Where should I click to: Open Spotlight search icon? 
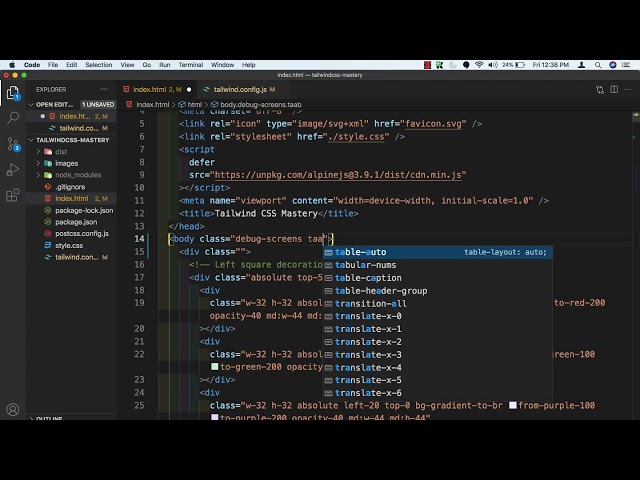point(598,65)
